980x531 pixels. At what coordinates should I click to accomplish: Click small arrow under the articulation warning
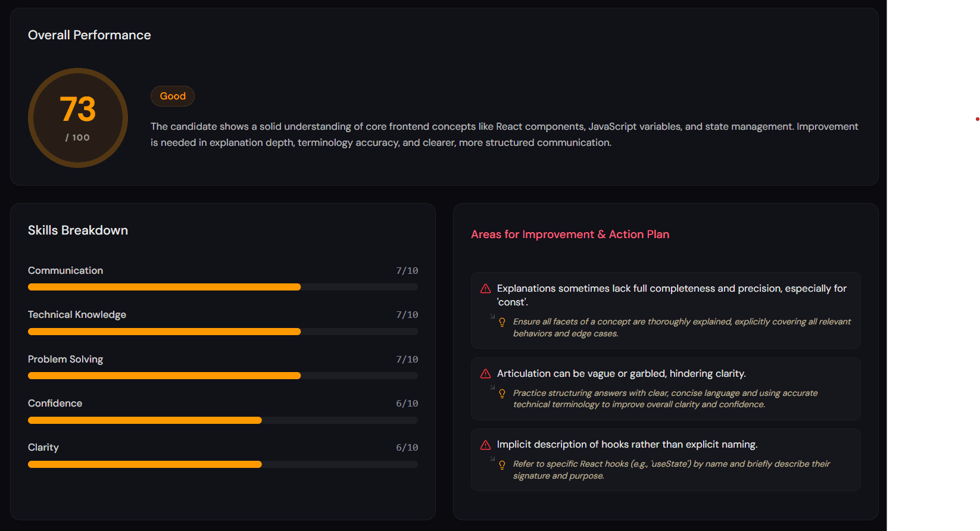pos(492,388)
